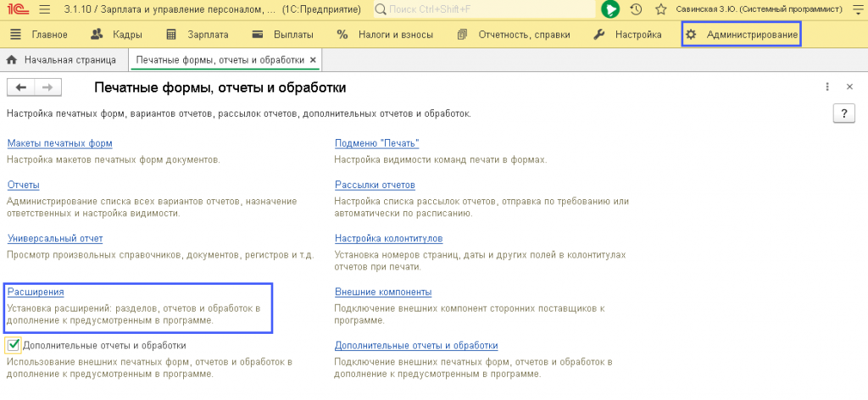Click the Рассылки отчетов link
Screen dimensions: 868x400
(375, 185)
